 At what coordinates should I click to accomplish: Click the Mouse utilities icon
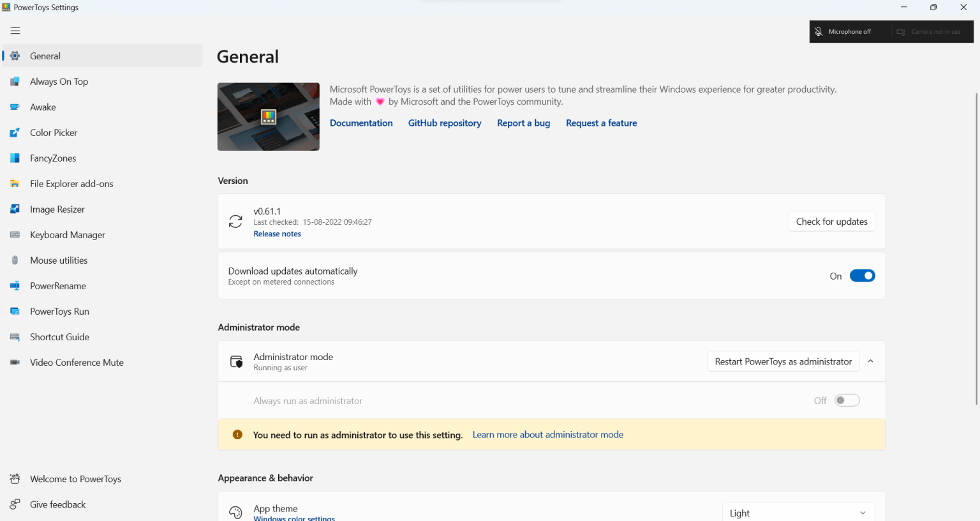[15, 260]
